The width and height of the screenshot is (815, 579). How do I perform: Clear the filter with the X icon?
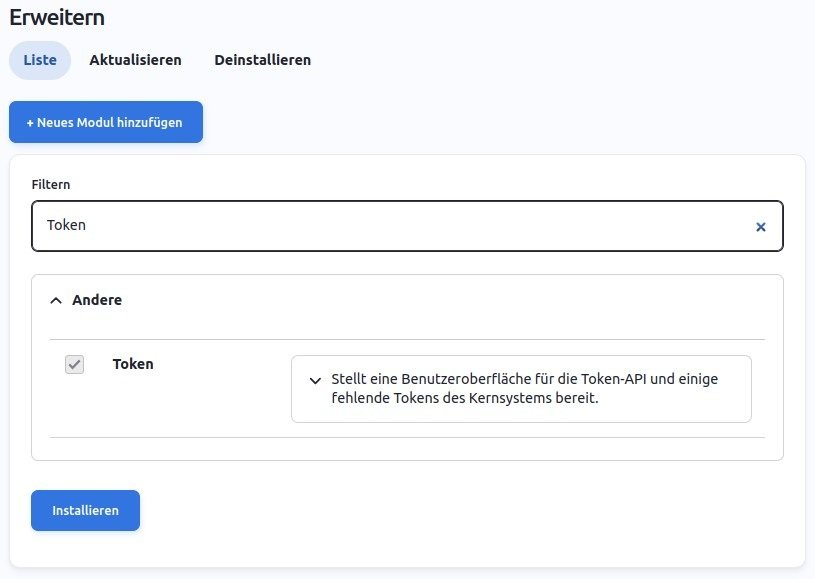pyautogui.click(x=760, y=227)
